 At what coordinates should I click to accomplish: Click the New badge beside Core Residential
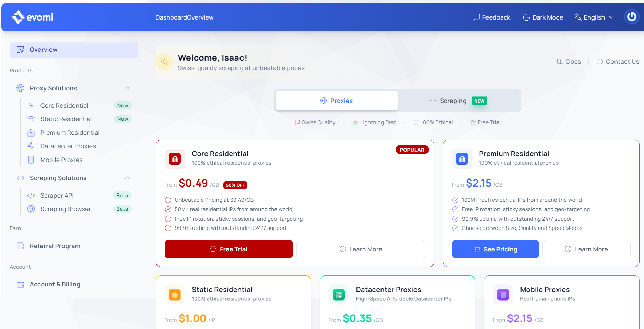(123, 106)
